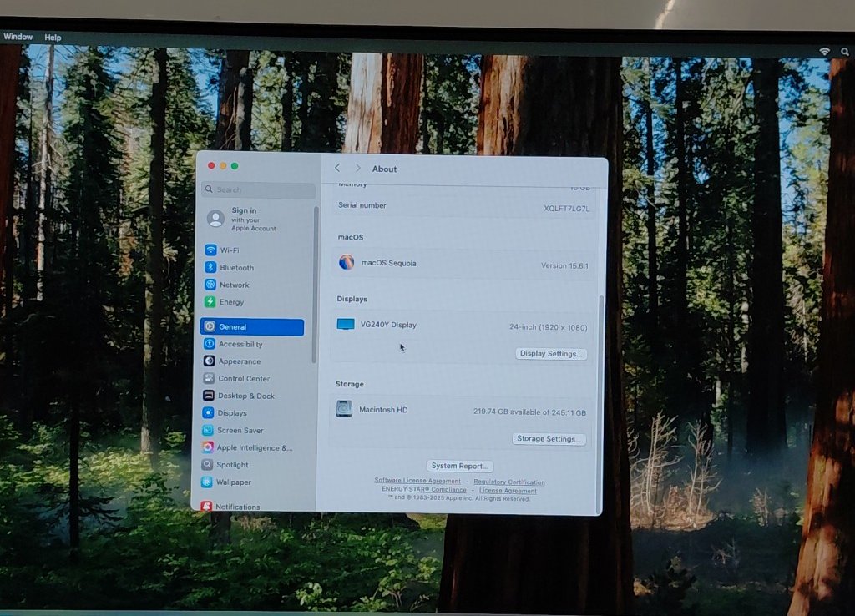Click the Desktop & Dock icon
Image resolution: width=855 pixels, height=616 pixels.
pyautogui.click(x=208, y=395)
